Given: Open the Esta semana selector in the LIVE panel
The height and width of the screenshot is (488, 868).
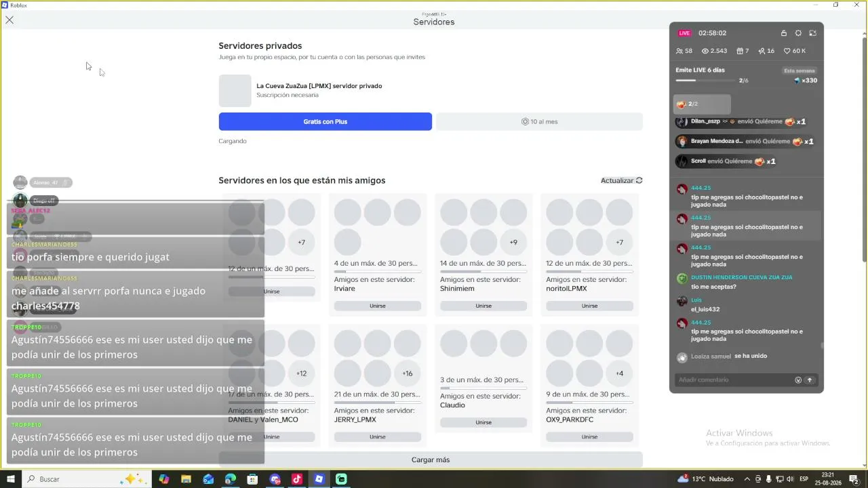Looking at the screenshot, I should [800, 70].
